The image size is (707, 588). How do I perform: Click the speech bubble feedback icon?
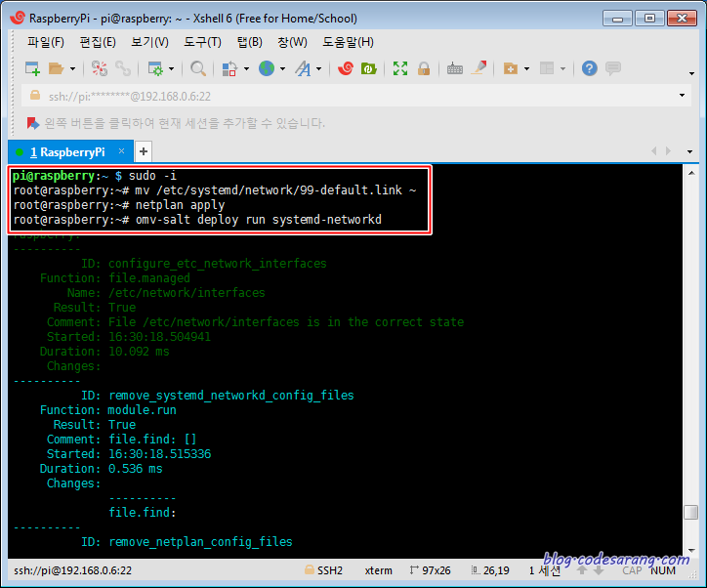coord(612,68)
